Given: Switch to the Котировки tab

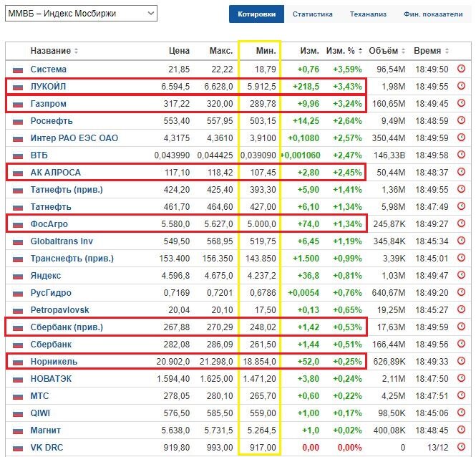Looking at the screenshot, I should (x=256, y=14).
